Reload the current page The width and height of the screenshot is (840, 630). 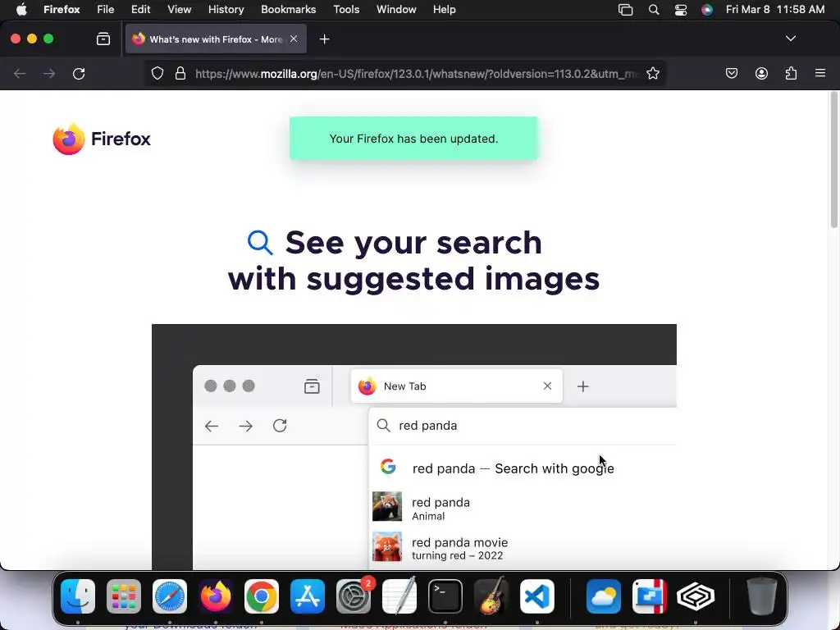coord(79,73)
